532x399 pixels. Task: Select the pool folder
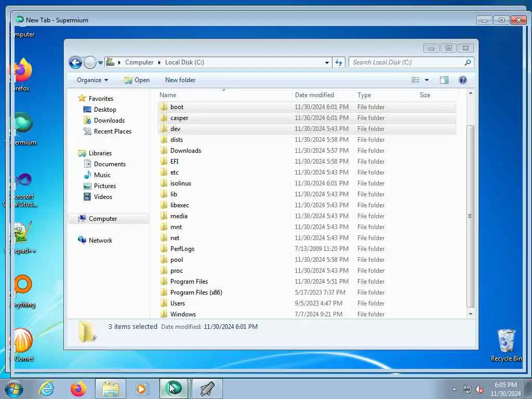click(177, 260)
